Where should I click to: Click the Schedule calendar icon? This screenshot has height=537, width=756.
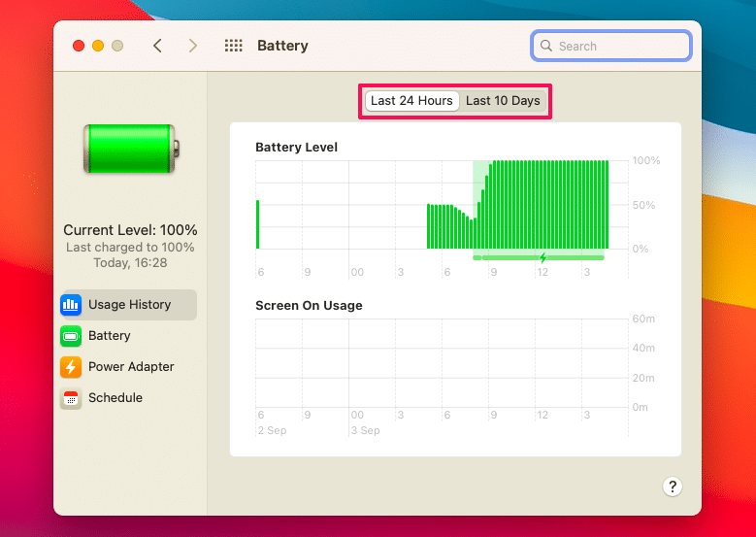coord(71,398)
